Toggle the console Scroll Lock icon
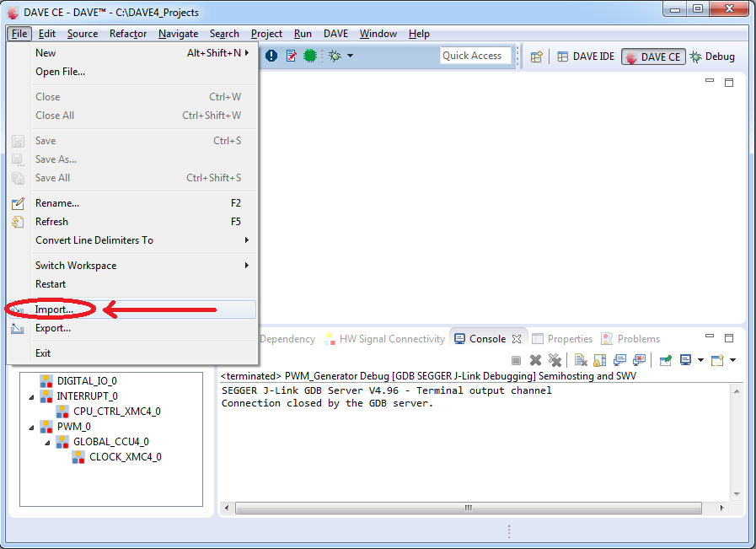Image resolution: width=756 pixels, height=549 pixels. pos(600,360)
